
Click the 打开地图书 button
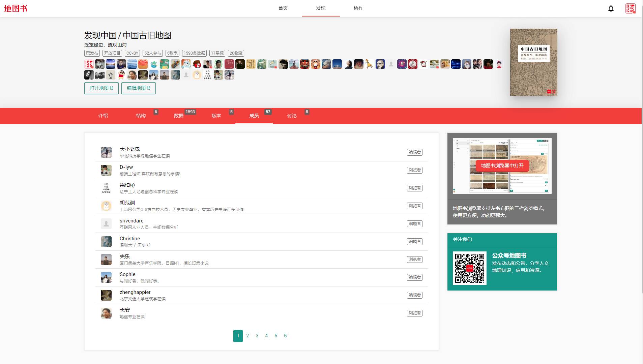[101, 88]
